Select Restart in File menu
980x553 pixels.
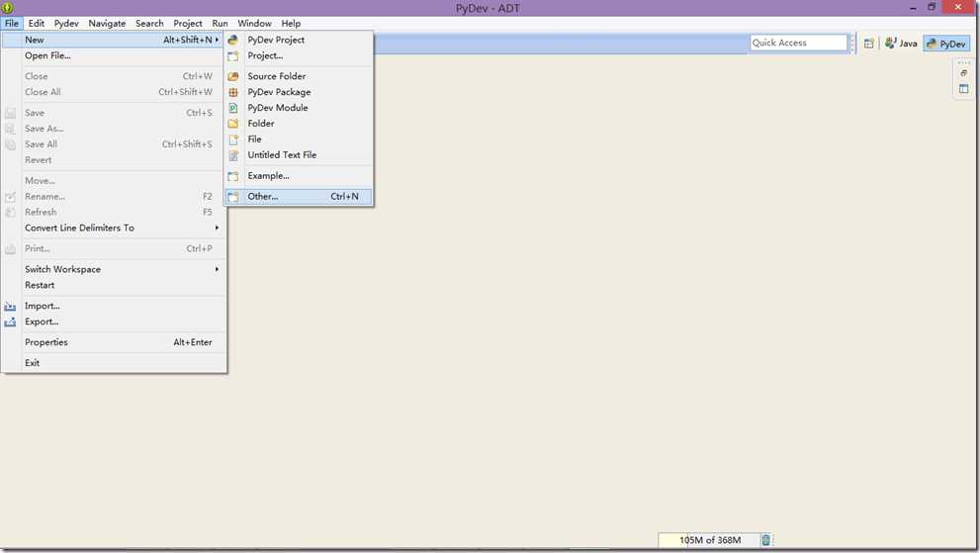point(113,285)
